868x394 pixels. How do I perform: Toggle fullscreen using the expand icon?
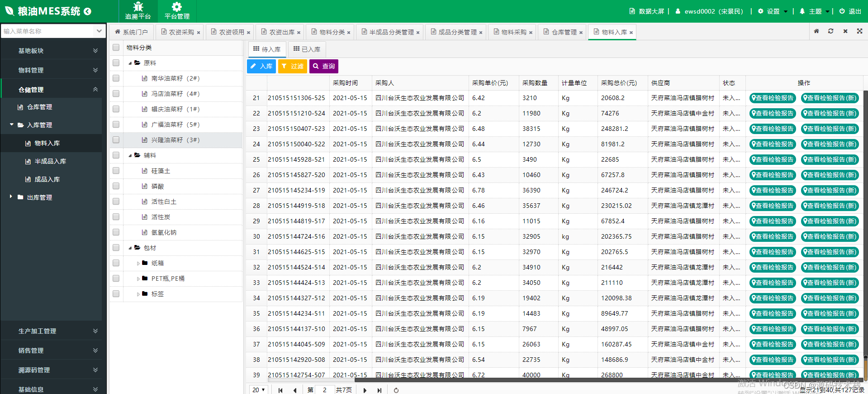click(860, 31)
